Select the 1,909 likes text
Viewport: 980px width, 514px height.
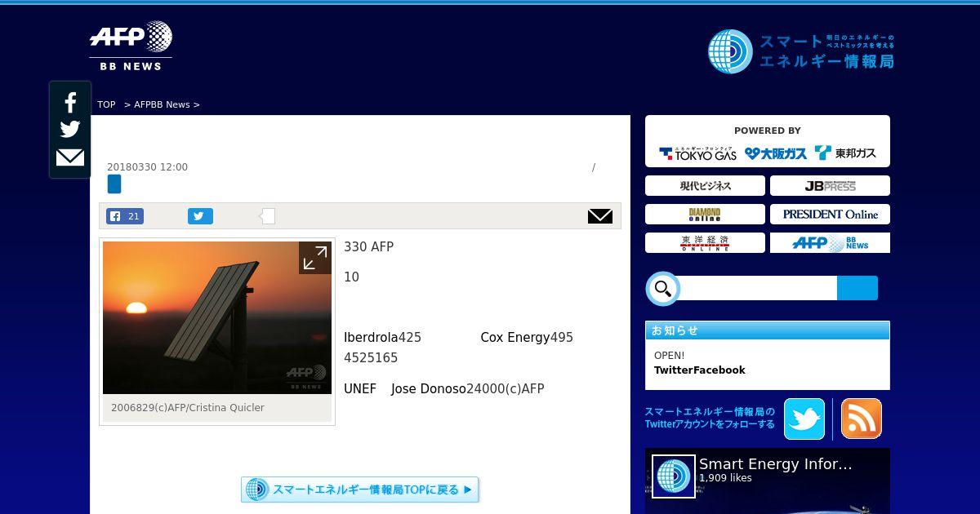point(725,478)
